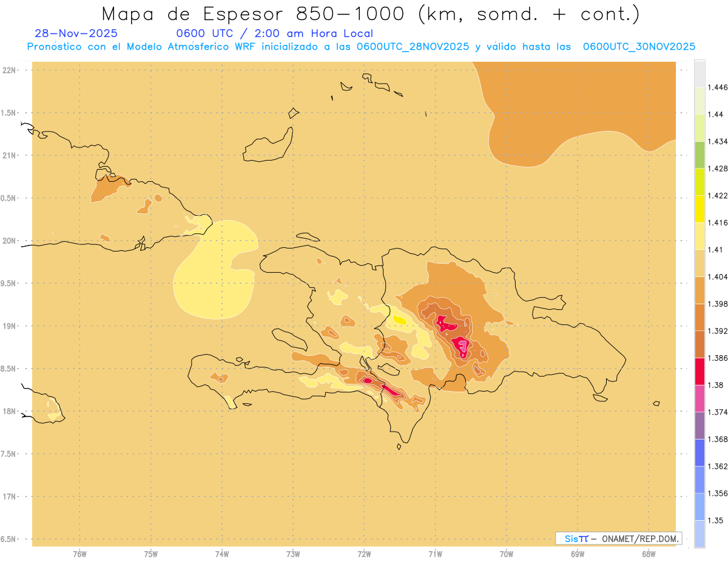Click the legend value '1.398'

[x=718, y=304]
